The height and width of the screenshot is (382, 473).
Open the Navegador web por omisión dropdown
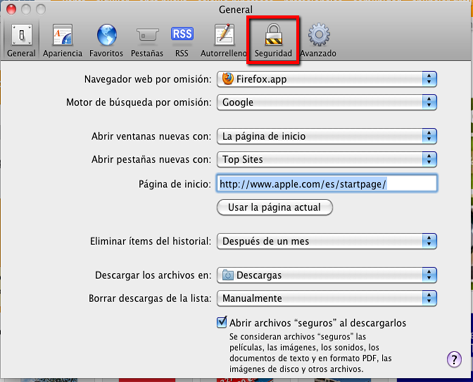327,79
